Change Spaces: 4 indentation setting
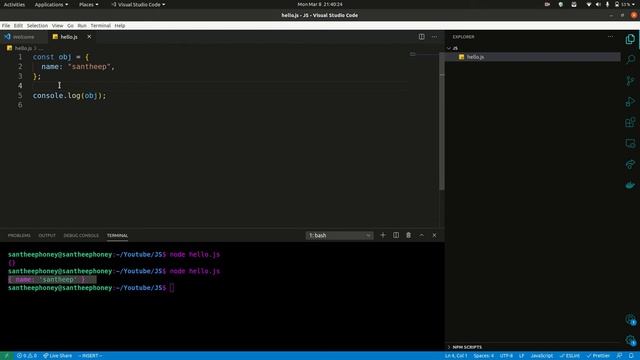 tap(484, 356)
